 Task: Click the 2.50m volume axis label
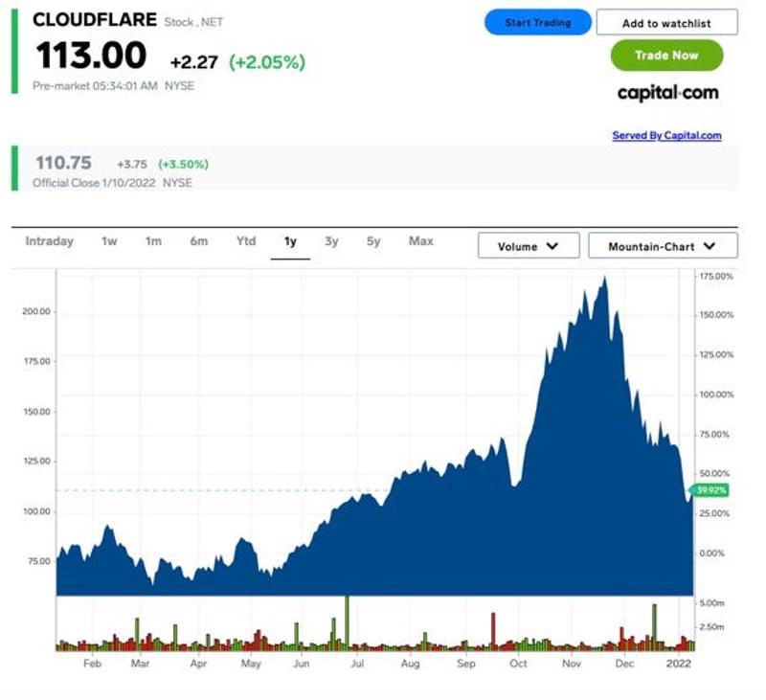[711, 626]
